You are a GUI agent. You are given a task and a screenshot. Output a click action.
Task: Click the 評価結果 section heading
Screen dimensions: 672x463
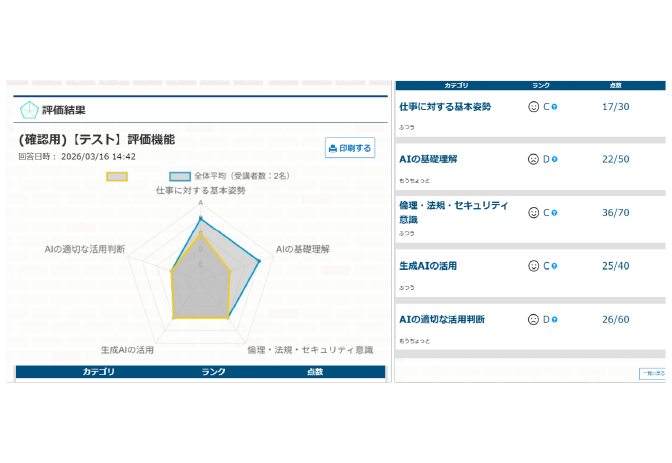pyautogui.click(x=64, y=110)
